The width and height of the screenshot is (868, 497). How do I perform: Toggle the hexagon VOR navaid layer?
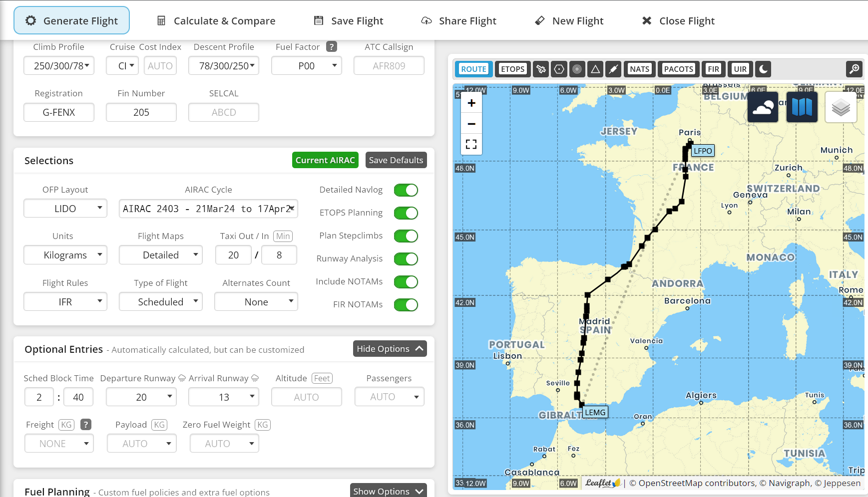tap(559, 69)
